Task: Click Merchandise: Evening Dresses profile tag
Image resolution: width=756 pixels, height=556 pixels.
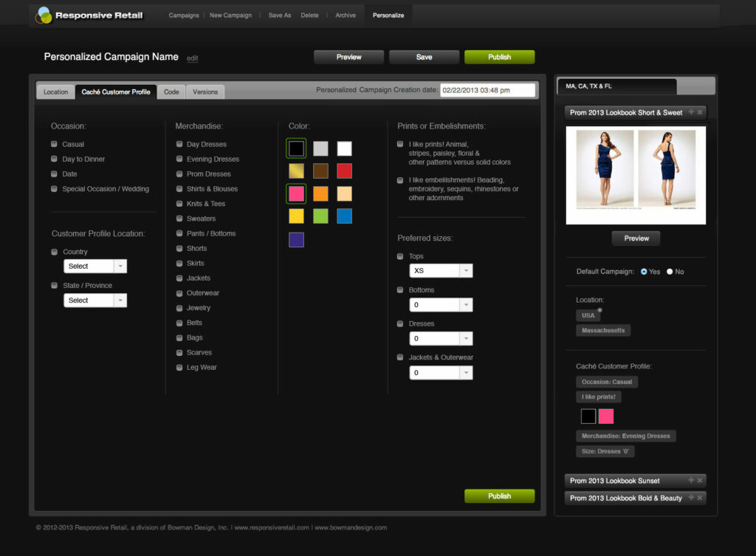Action: 626,436
